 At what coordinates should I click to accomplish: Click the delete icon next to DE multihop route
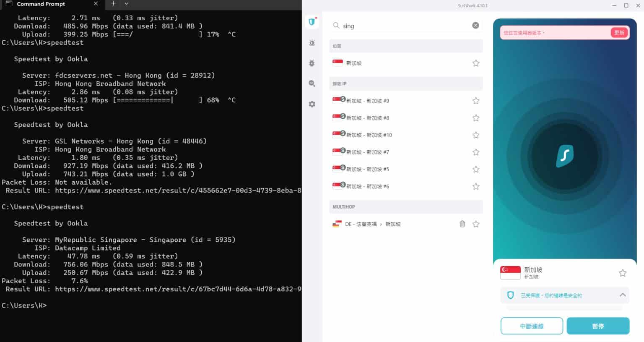(462, 224)
